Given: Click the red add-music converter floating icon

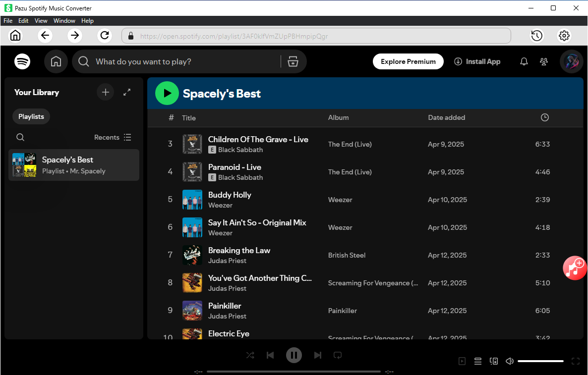Looking at the screenshot, I should click(575, 268).
